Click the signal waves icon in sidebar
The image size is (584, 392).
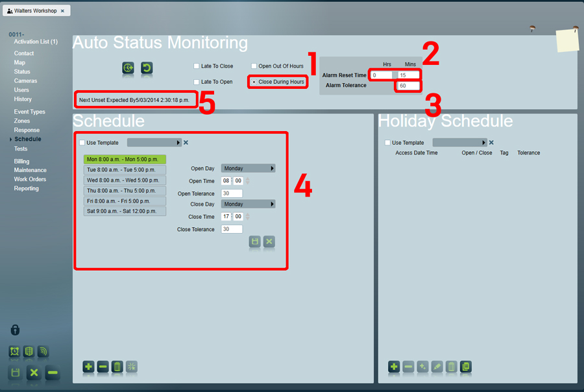click(43, 351)
